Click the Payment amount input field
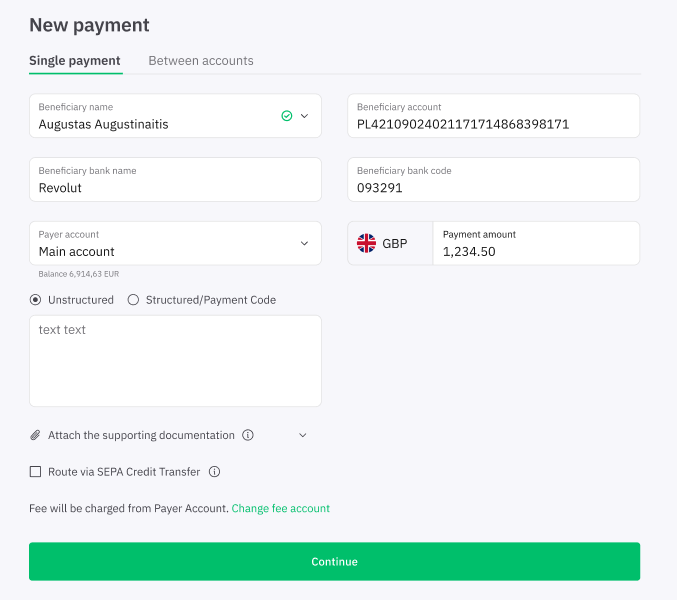Viewport: 677px width, 600px height. tap(536, 243)
